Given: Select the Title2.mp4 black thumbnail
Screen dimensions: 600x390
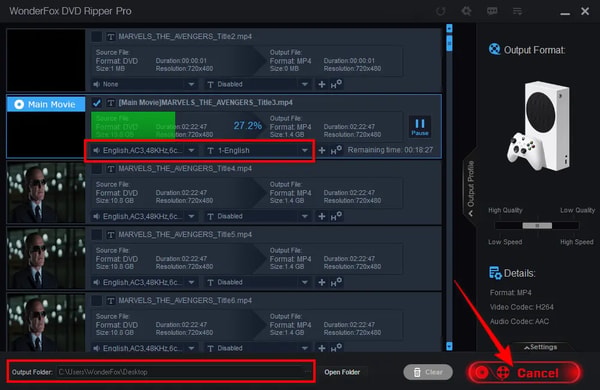Looking at the screenshot, I should click(x=46, y=60).
